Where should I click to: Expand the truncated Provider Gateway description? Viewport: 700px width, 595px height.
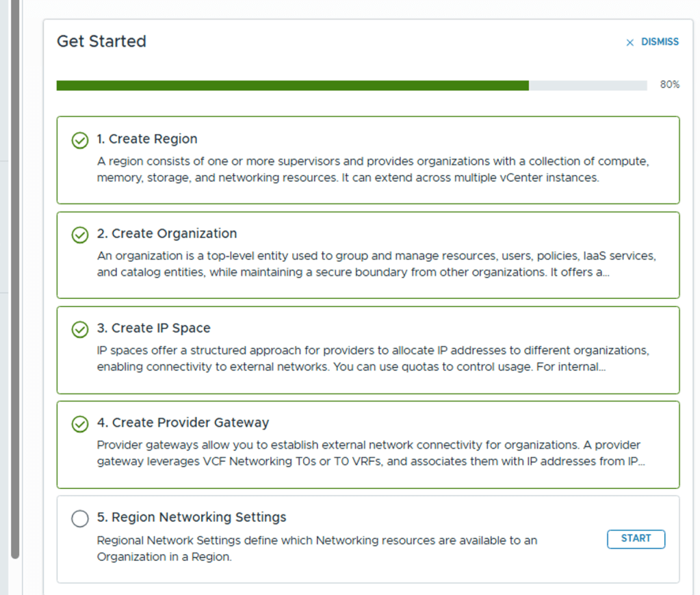pos(371,453)
